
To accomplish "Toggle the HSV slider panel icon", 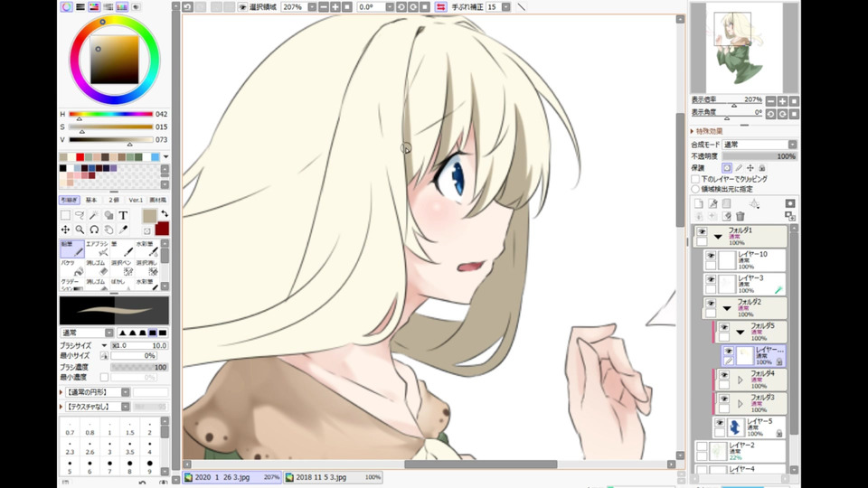I will tap(94, 7).
